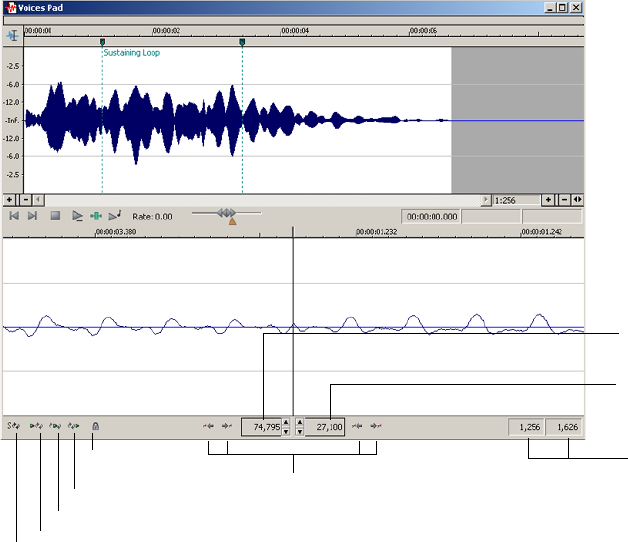Maximize the Voices Pad window

click(x=563, y=7)
